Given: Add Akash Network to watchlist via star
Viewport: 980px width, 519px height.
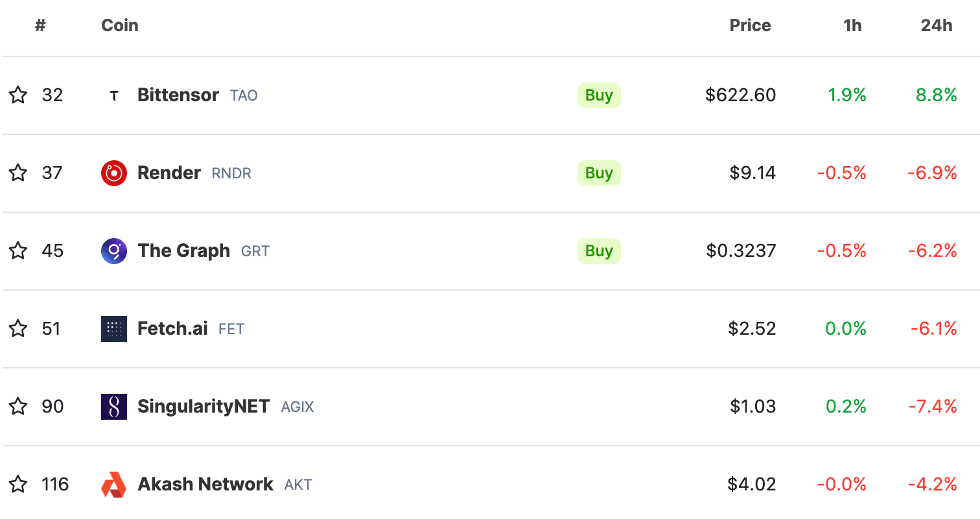Looking at the screenshot, I should point(18,484).
